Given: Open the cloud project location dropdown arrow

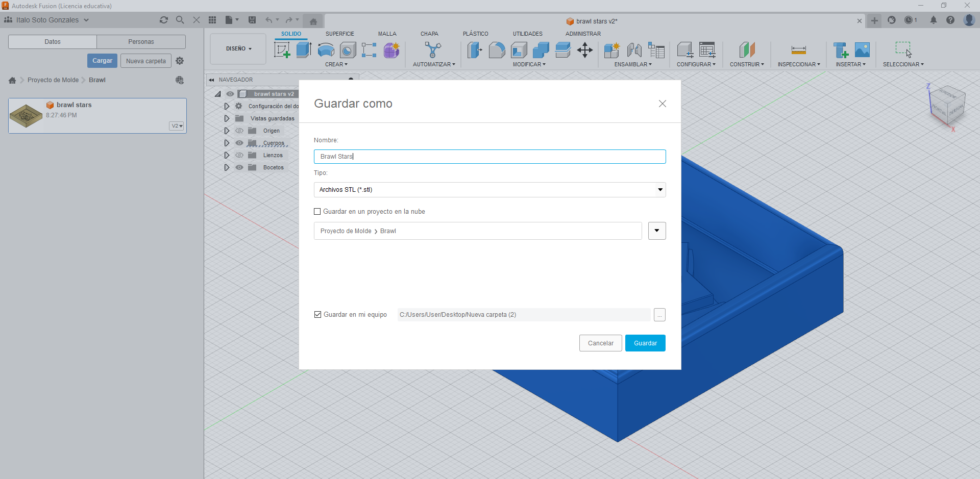Looking at the screenshot, I should (657, 231).
